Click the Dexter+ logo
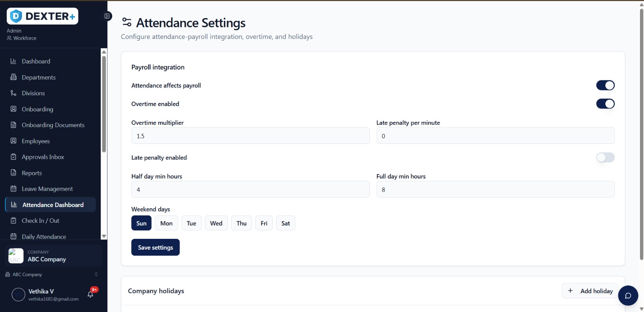Screen dimensions: 644x312 [42, 16]
